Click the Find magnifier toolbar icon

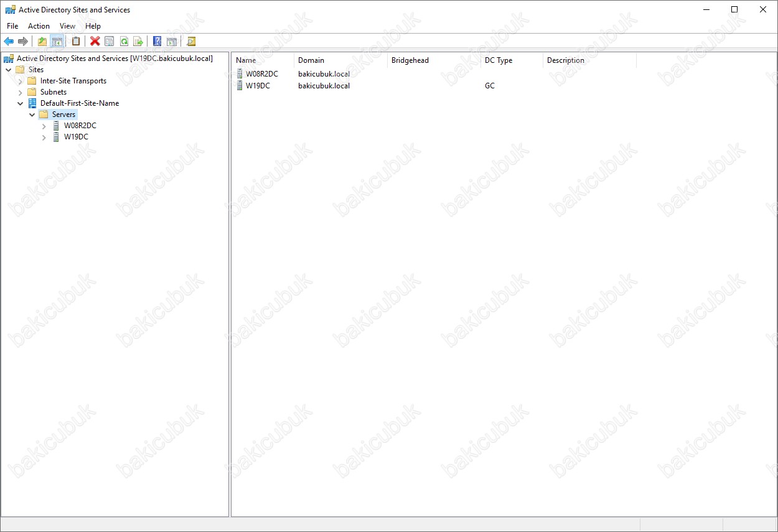point(191,42)
